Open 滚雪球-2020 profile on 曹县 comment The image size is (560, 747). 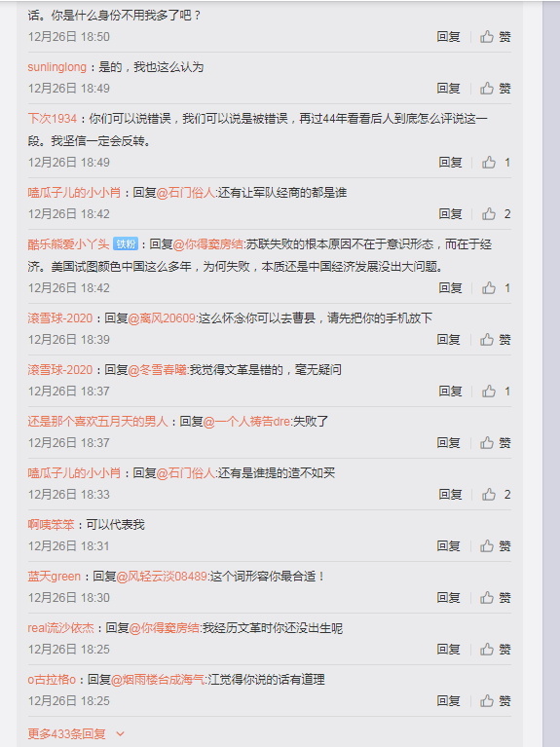(60, 318)
